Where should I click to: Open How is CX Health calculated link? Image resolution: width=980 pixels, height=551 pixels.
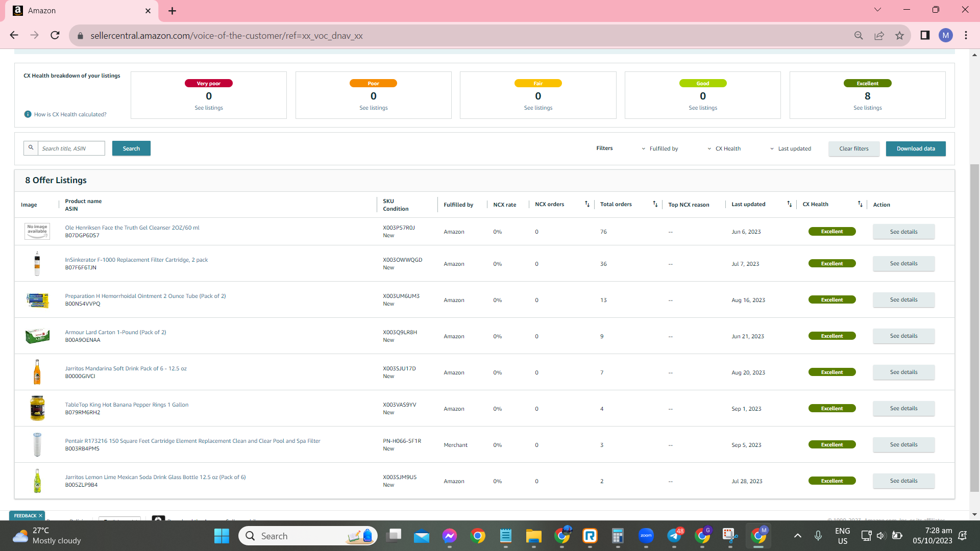tap(70, 114)
